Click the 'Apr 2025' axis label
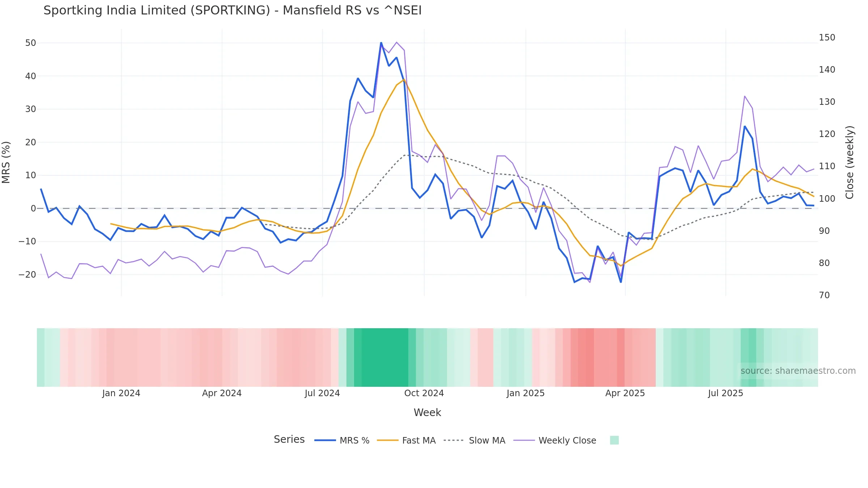868x488 pixels. click(625, 393)
